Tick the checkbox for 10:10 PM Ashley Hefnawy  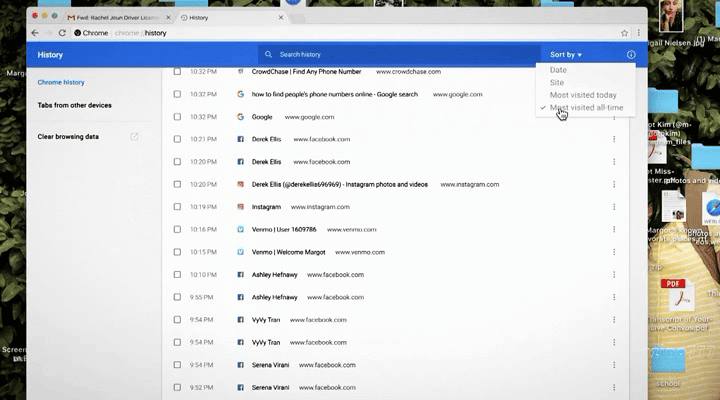(x=177, y=275)
